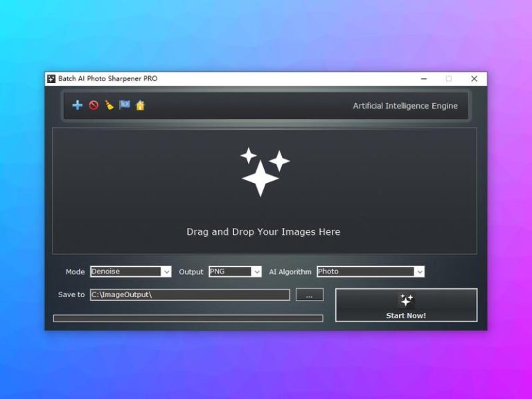Screen dimensions: 532x399
Task: Open the home page house icon
Action: tap(140, 105)
